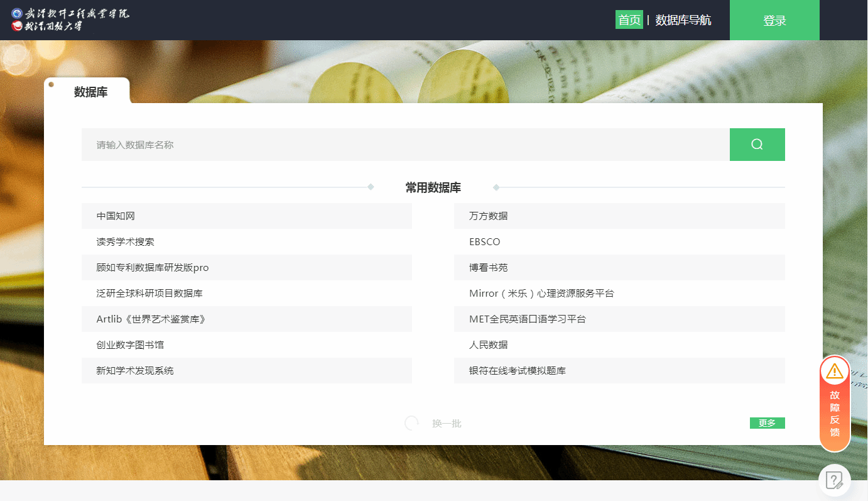The image size is (868, 501).
Task: Go to 首页 in the top navigation
Action: tap(629, 20)
